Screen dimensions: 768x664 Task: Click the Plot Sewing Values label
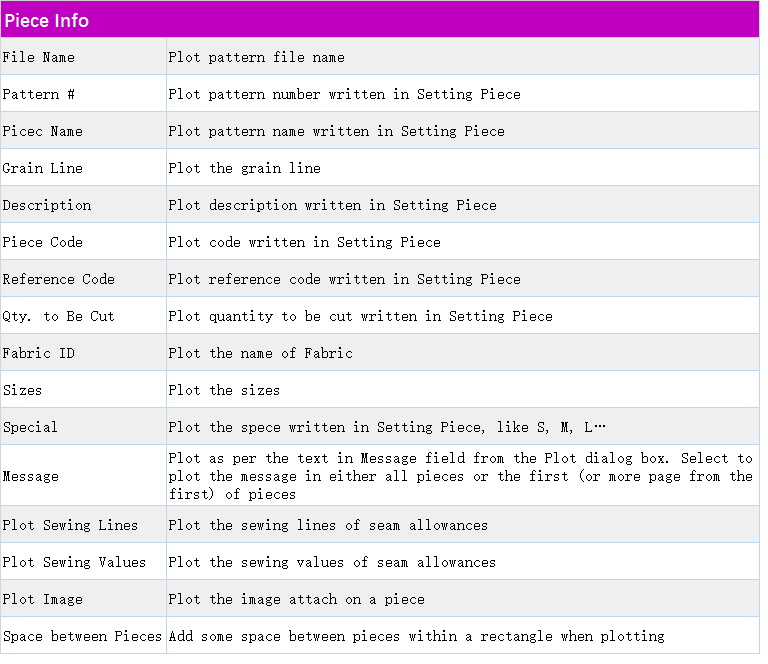tap(75, 562)
